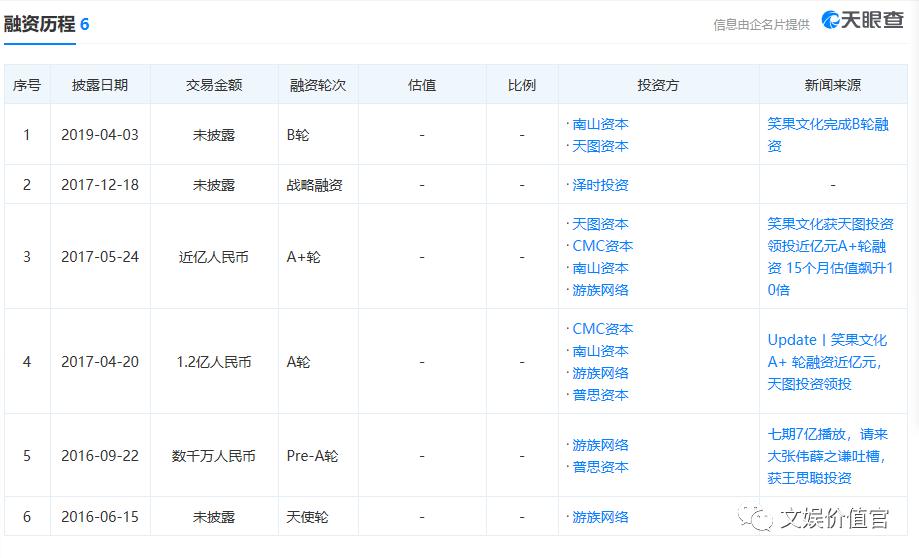Select the 序号 column header

tap(27, 85)
